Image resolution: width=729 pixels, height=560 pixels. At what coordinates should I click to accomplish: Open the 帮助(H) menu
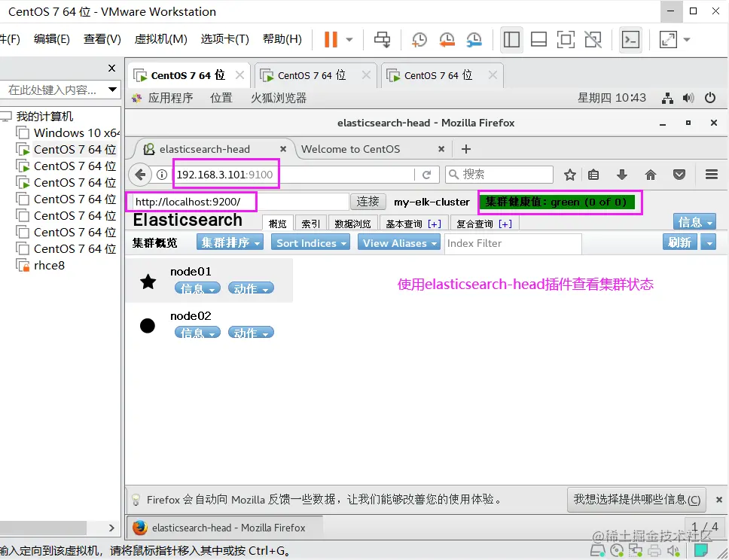click(x=282, y=39)
